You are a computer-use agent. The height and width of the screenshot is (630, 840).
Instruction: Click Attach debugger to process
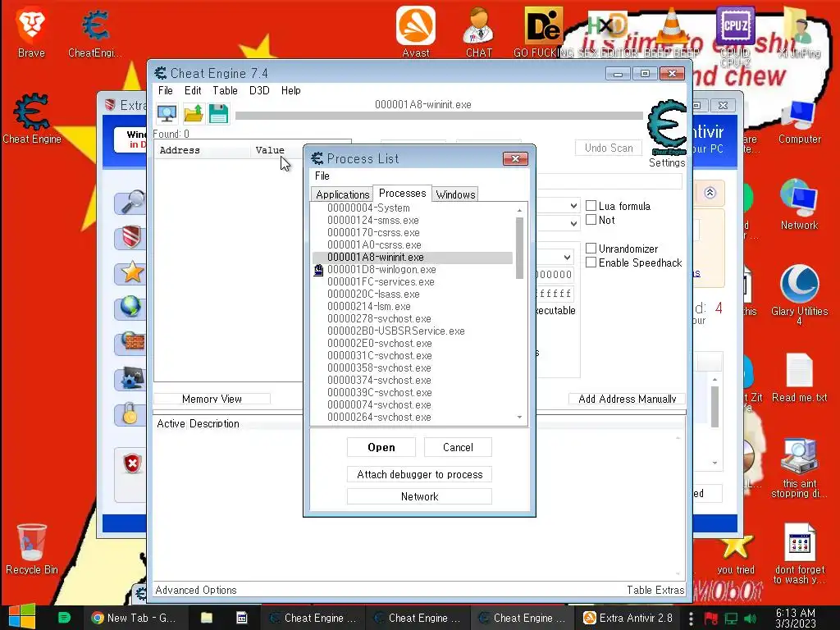419,475
